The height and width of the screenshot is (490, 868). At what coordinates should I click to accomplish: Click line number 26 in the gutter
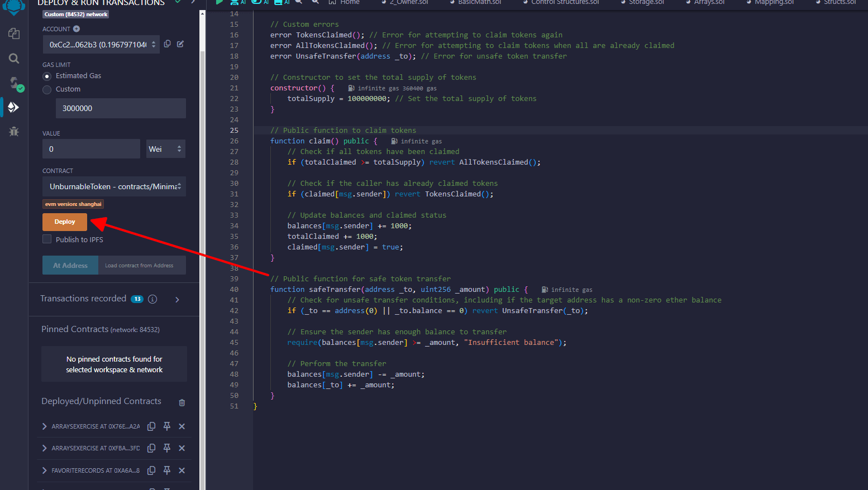(x=234, y=141)
